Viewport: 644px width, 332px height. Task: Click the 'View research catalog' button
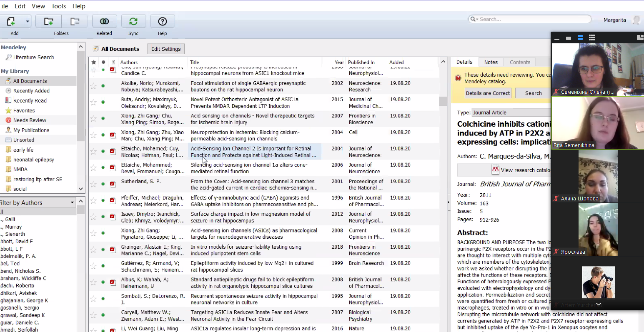click(504, 170)
